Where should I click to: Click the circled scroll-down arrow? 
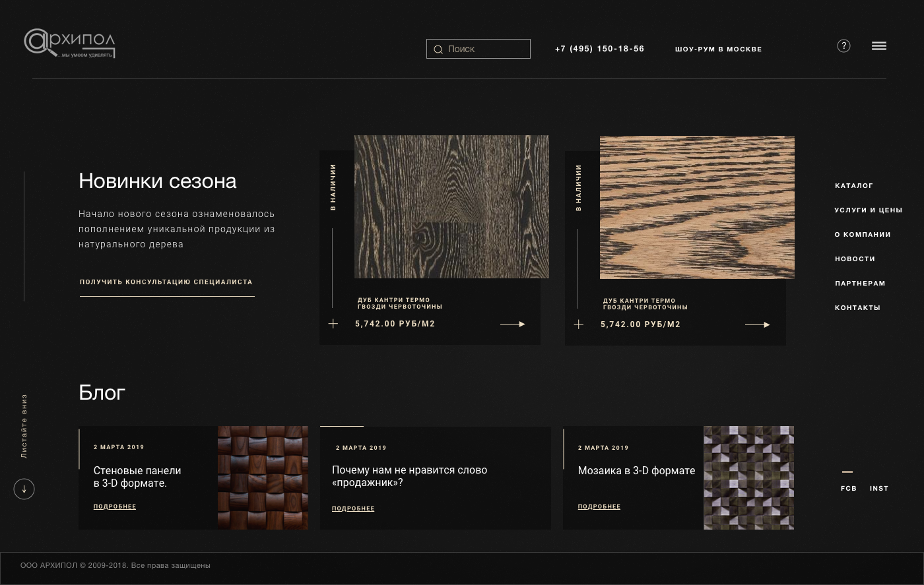pyautogui.click(x=24, y=489)
